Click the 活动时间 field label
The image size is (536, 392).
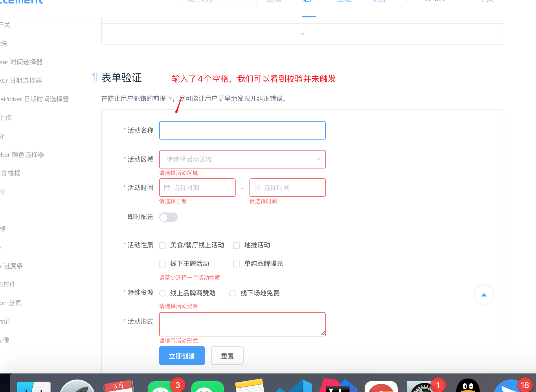141,188
